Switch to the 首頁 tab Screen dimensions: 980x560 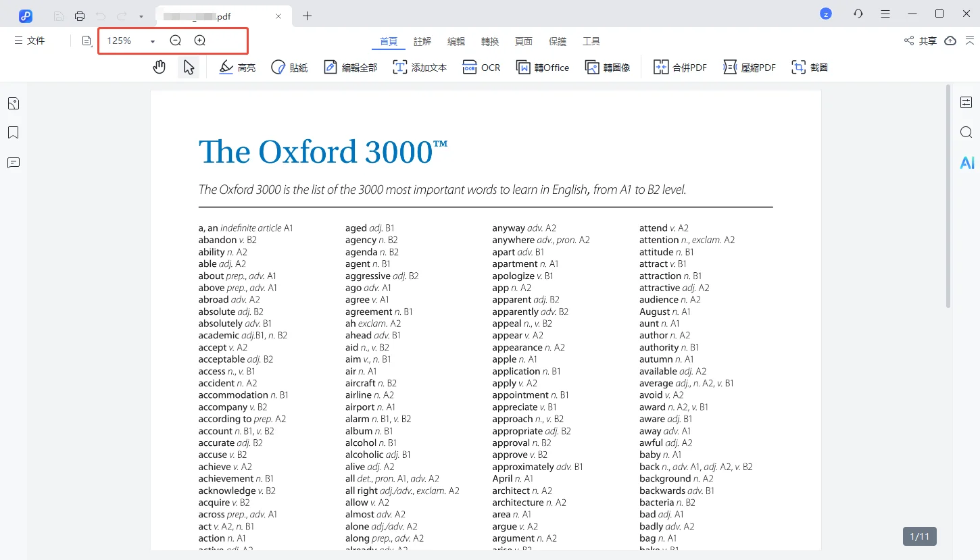(x=389, y=42)
